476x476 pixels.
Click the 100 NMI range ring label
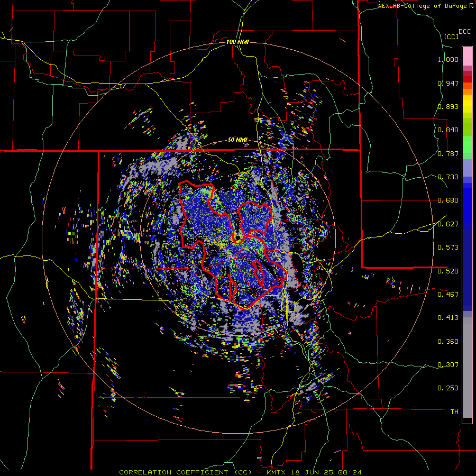[x=237, y=42]
